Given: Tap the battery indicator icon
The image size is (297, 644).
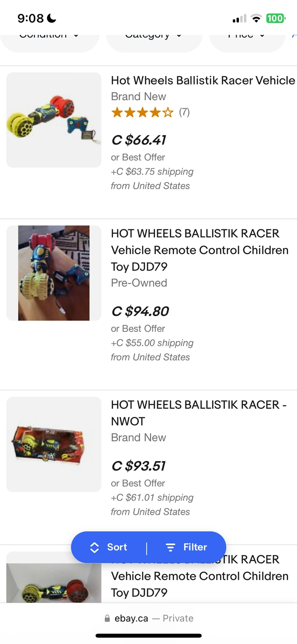Looking at the screenshot, I should pos(275,18).
